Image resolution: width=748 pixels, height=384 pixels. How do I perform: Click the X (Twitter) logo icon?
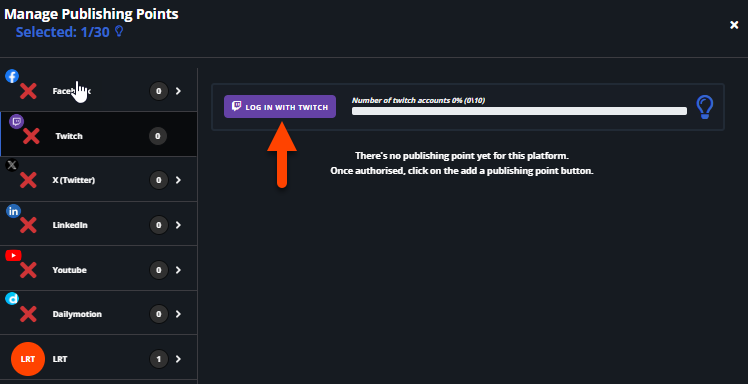pos(12,166)
